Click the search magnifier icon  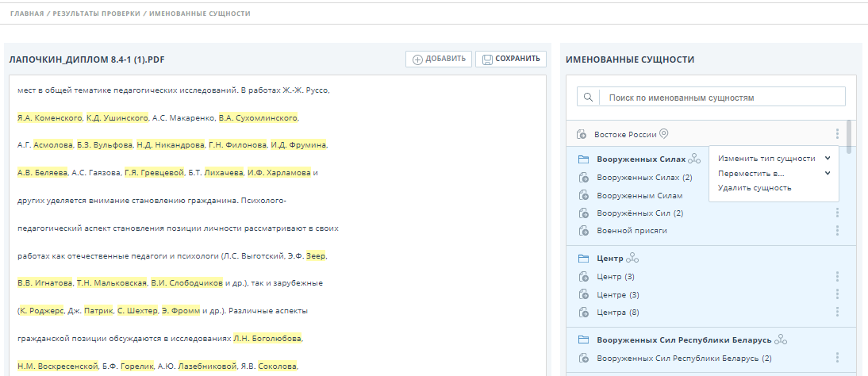point(588,98)
